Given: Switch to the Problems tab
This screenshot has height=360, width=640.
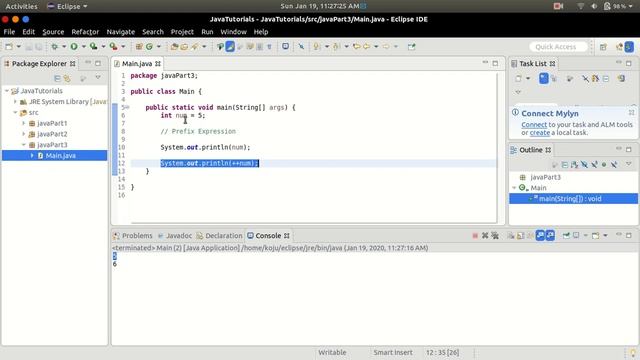Looking at the screenshot, I should [x=133, y=236].
